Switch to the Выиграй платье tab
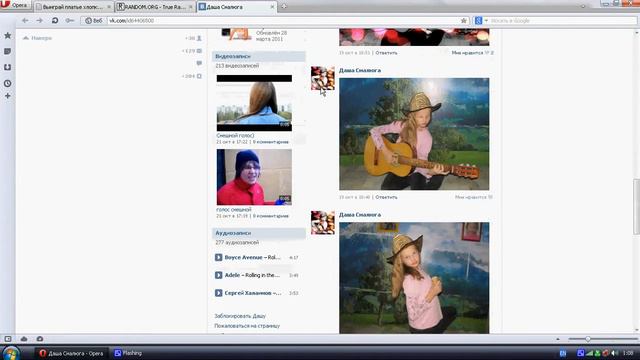This screenshot has height=360, width=640. tap(73, 7)
